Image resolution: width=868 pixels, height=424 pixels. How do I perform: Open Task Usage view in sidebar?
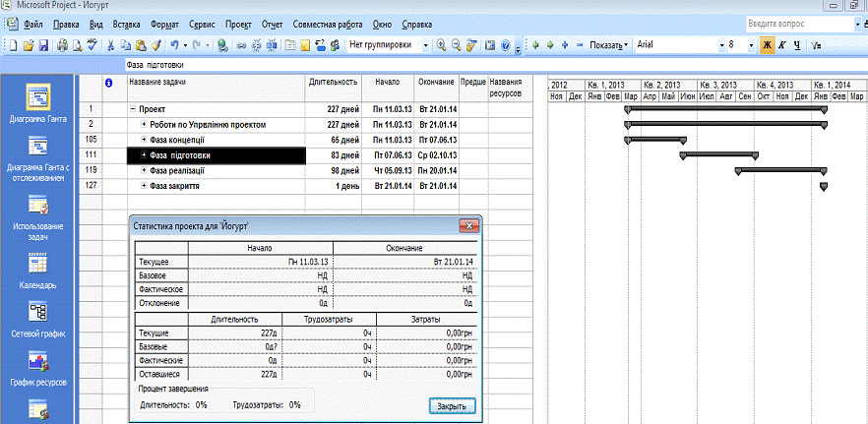[x=38, y=206]
